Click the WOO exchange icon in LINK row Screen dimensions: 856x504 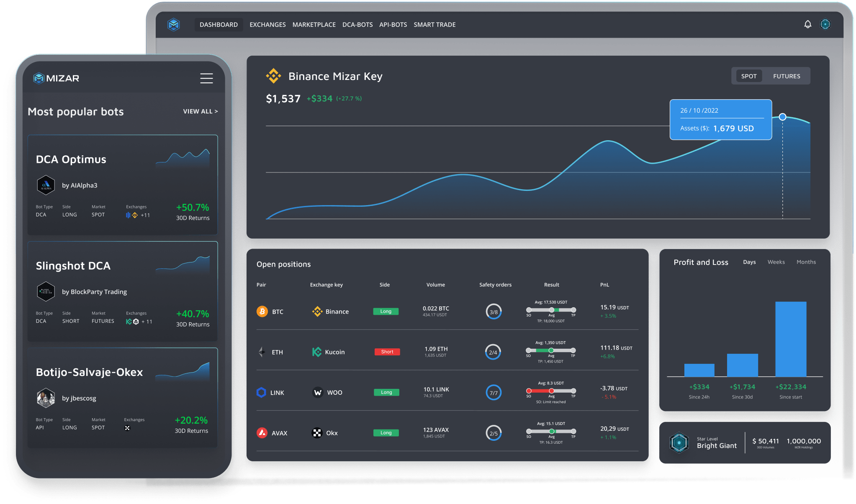(318, 392)
